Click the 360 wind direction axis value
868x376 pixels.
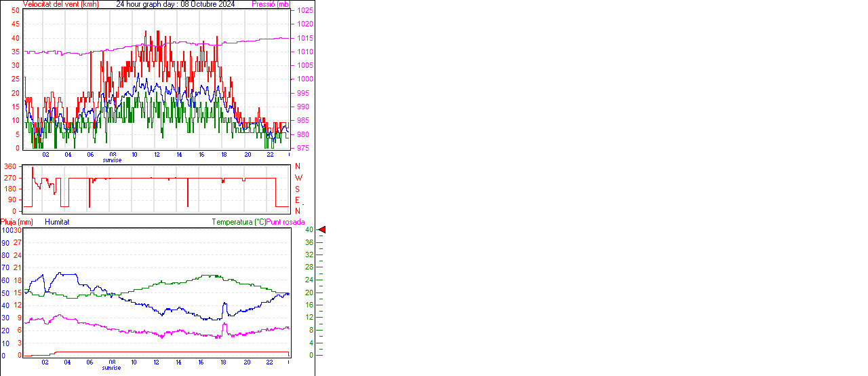pyautogui.click(x=10, y=166)
